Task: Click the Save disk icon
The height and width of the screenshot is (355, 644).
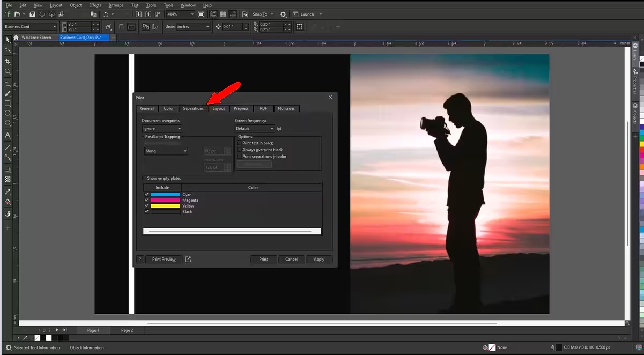Action: coord(32,14)
